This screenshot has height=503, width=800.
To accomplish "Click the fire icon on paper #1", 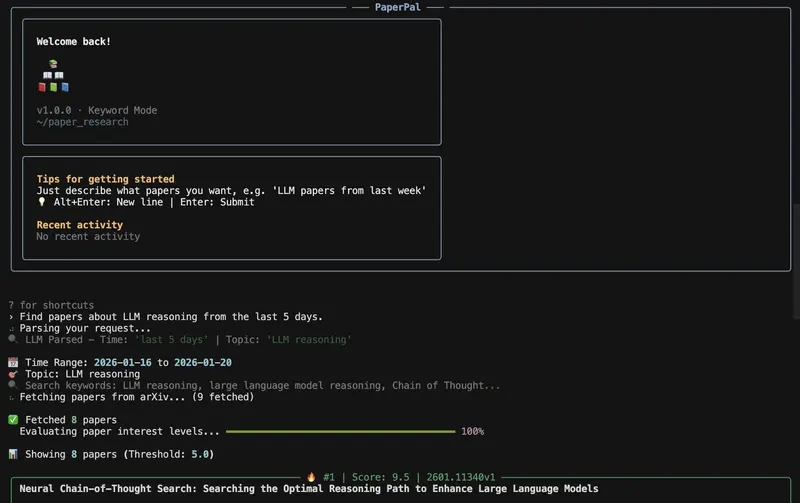I will tap(311, 477).
